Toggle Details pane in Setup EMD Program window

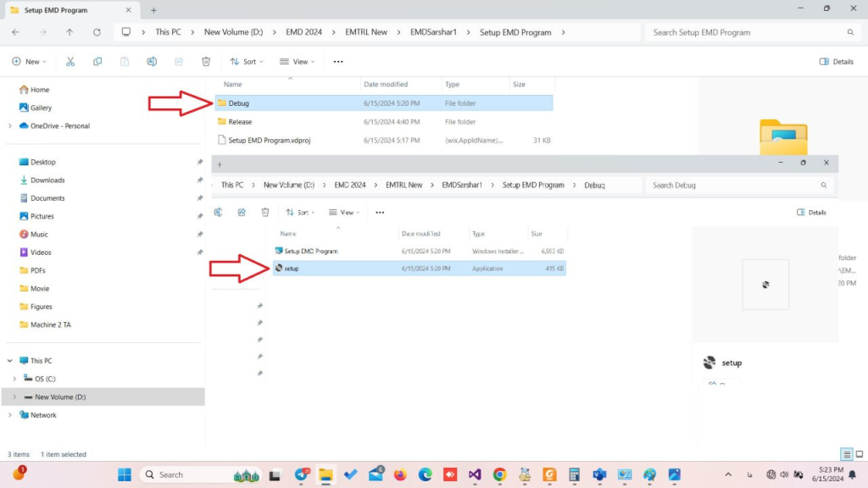836,62
